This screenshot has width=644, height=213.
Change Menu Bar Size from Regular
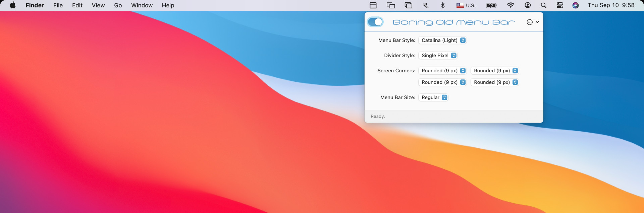(433, 97)
